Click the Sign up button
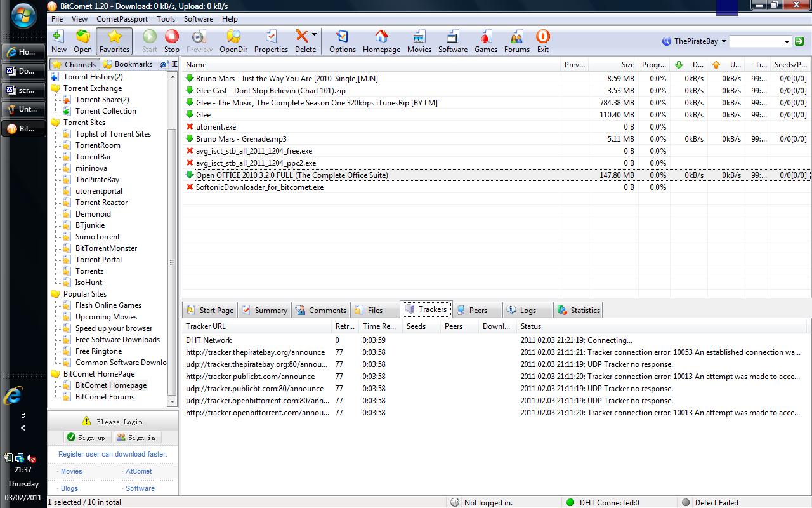This screenshot has width=812, height=508. click(x=88, y=438)
